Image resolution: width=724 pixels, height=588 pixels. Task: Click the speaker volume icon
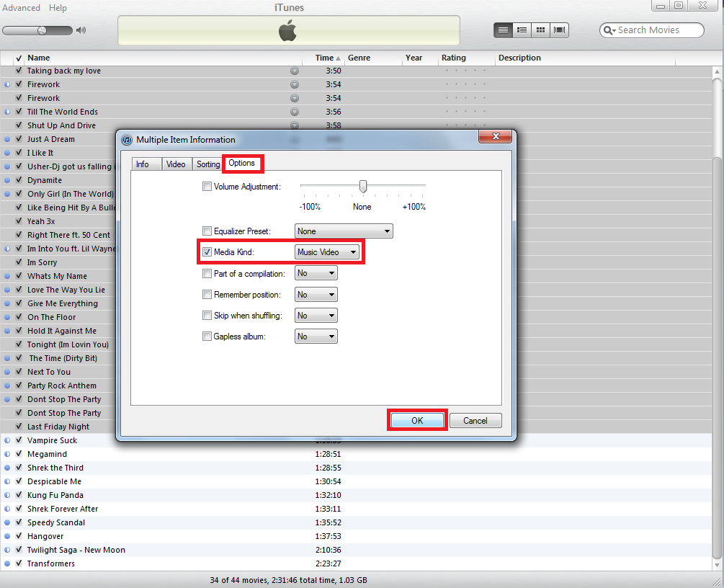(81, 30)
